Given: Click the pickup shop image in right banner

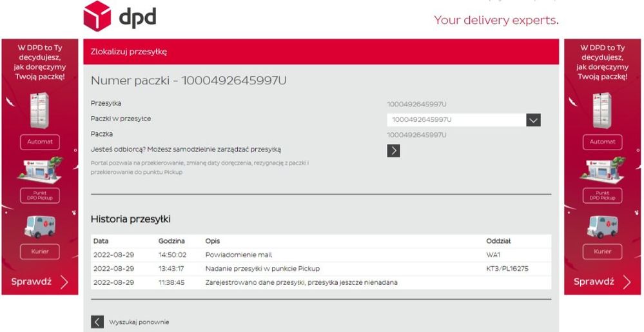Looking at the screenshot, I should click(603, 170).
